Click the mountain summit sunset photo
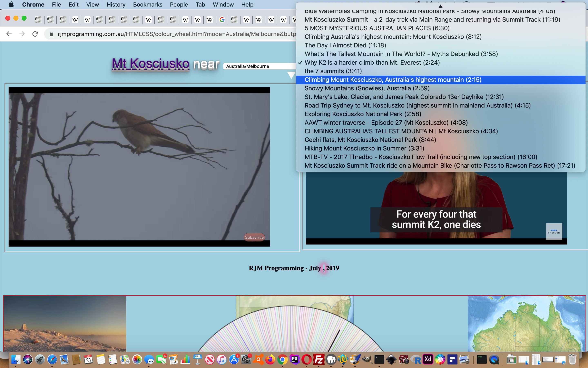The height and width of the screenshot is (368, 588). tap(65, 323)
